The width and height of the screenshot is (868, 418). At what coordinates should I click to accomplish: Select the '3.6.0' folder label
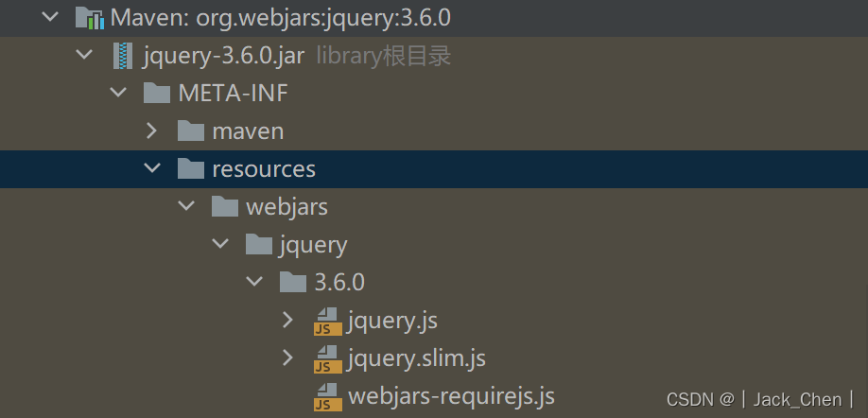click(x=339, y=283)
